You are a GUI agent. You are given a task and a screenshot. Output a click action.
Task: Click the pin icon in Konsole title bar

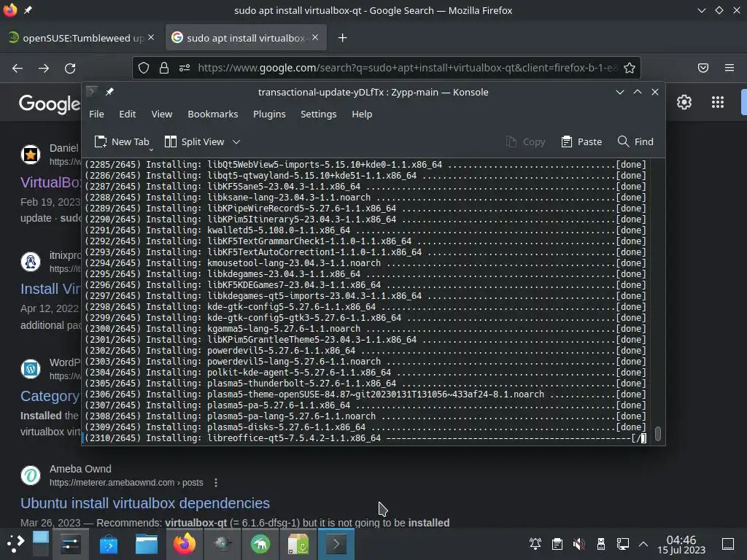tap(109, 92)
